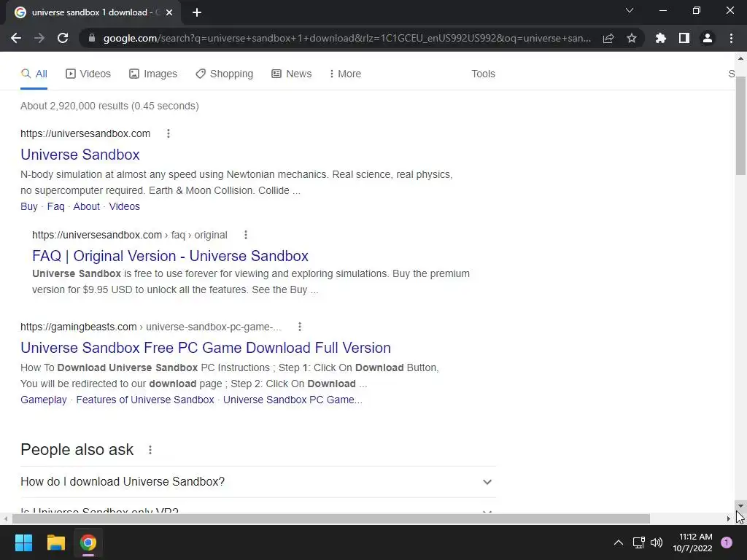The image size is (747, 560).
Task: Click the scroll up arrow
Action: click(740, 58)
